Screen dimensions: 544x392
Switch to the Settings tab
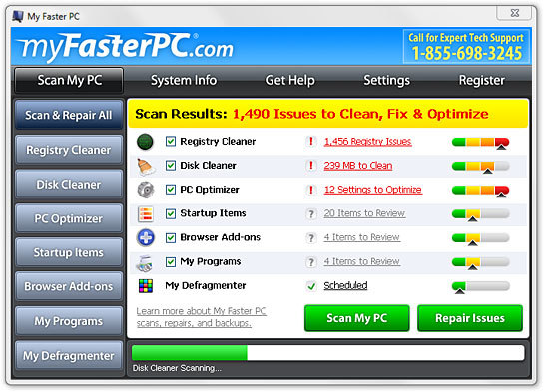387,80
